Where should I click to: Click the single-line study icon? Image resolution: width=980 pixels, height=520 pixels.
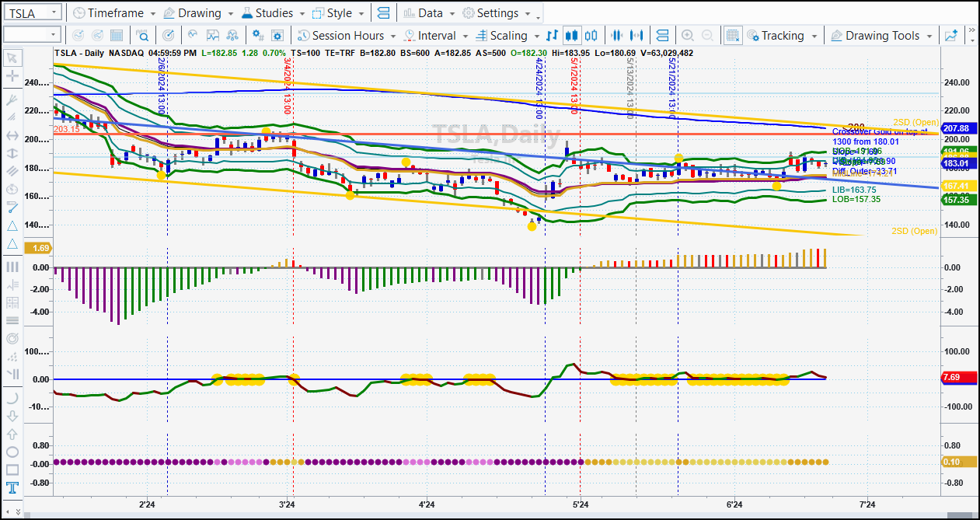coord(192,36)
